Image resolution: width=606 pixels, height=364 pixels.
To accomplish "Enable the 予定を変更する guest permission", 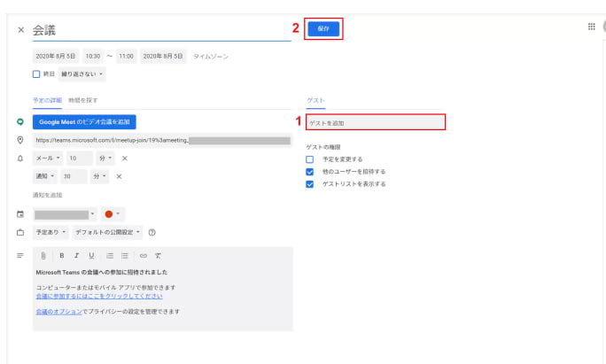I will tap(309, 159).
